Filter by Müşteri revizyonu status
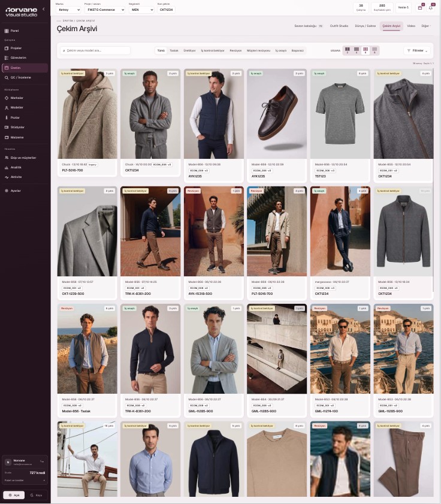 point(258,50)
